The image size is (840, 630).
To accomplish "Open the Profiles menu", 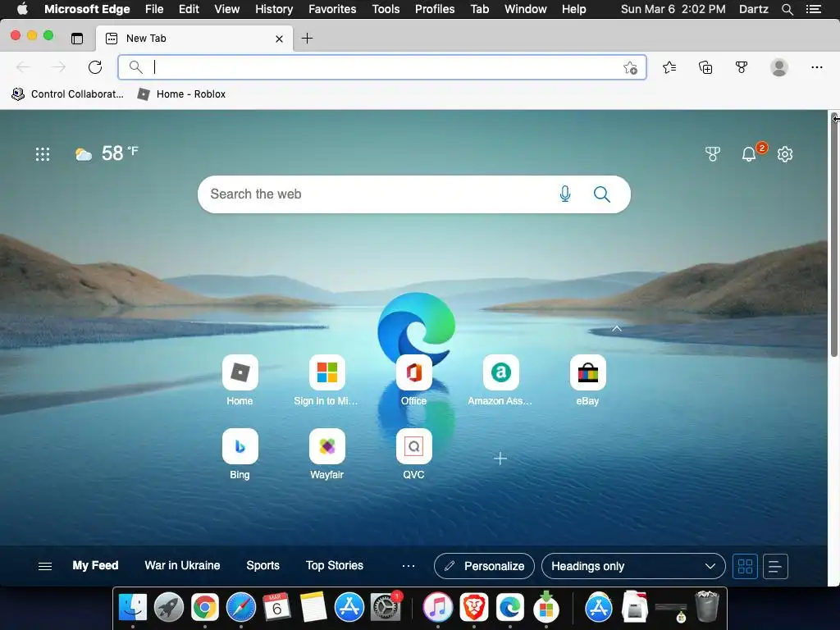I will click(435, 9).
